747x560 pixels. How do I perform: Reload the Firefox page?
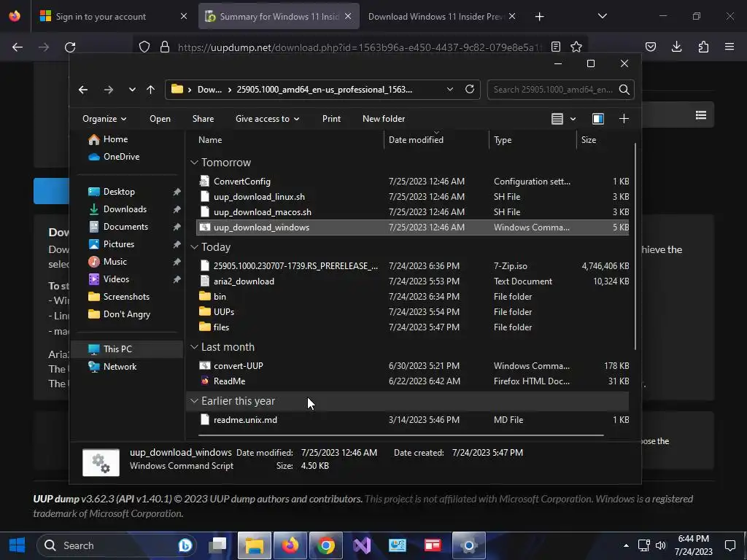70,47
